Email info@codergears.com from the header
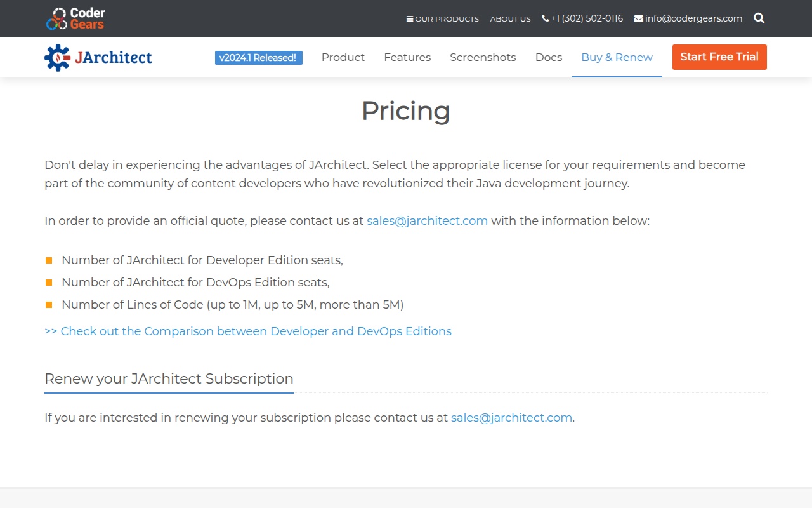Viewport: 812px width, 508px height. point(693,18)
